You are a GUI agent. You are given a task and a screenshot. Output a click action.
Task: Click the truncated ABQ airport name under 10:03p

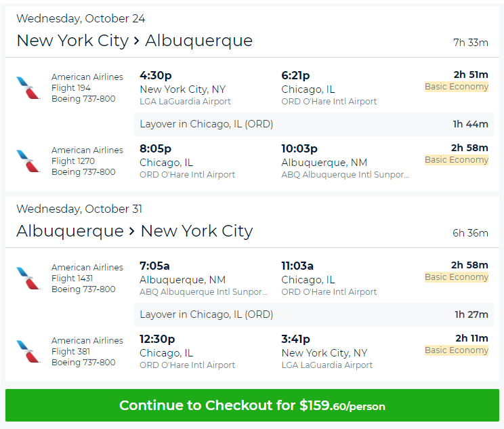345,175
